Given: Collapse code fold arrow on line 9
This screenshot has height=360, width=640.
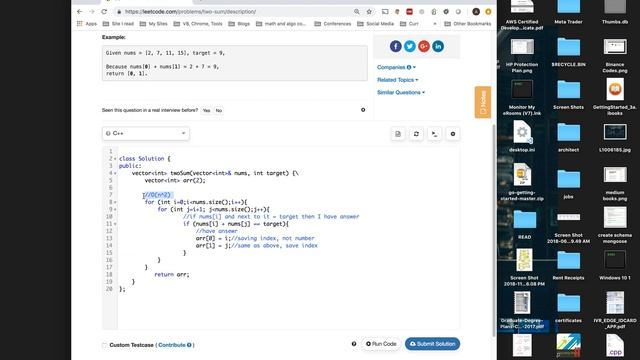Looking at the screenshot, I should tap(115, 210).
